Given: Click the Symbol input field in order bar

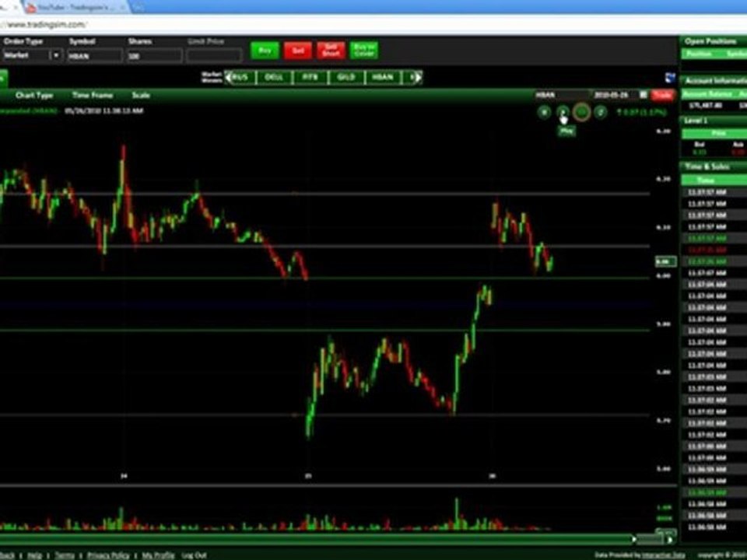Looking at the screenshot, I should [94, 56].
